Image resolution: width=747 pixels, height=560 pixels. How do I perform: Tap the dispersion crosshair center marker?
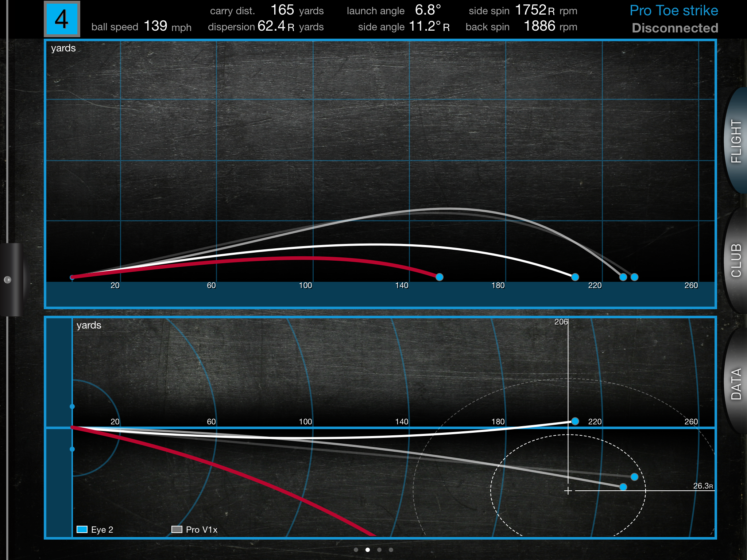coord(568,491)
